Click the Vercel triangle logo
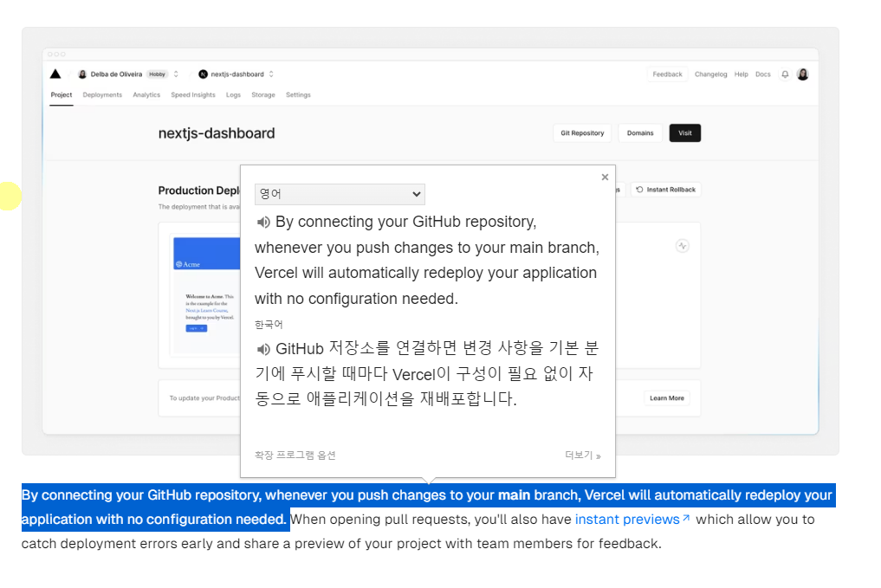The height and width of the screenshot is (588, 881). pyautogui.click(x=55, y=74)
